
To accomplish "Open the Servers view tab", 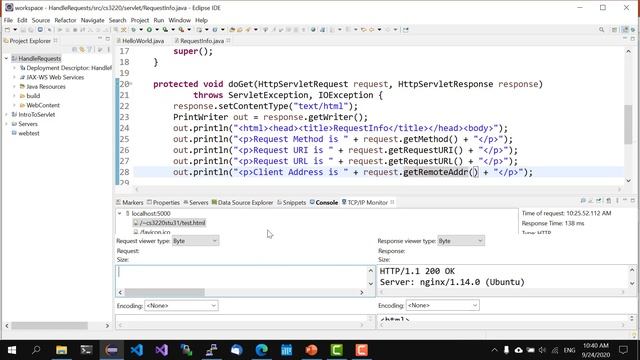I will pos(196,202).
